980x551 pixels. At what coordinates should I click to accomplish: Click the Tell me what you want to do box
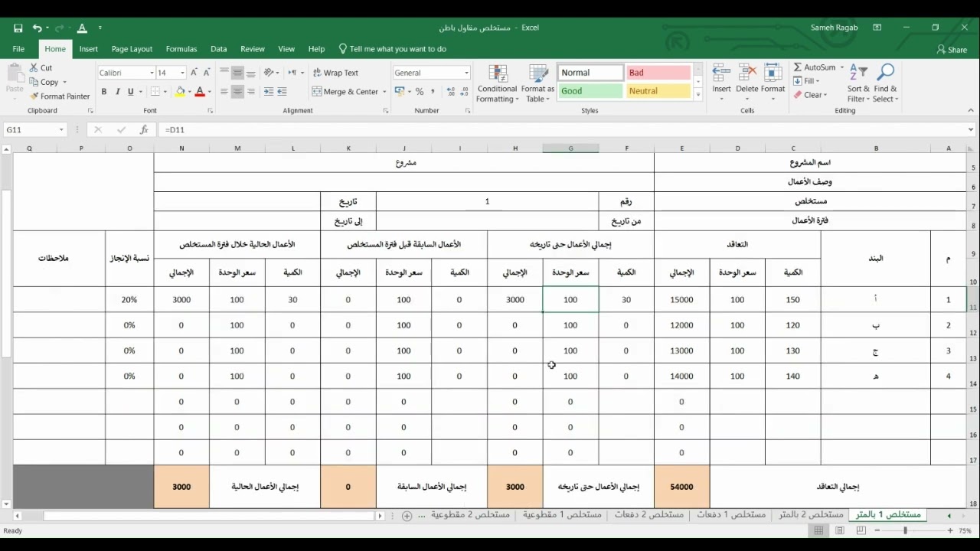point(393,49)
